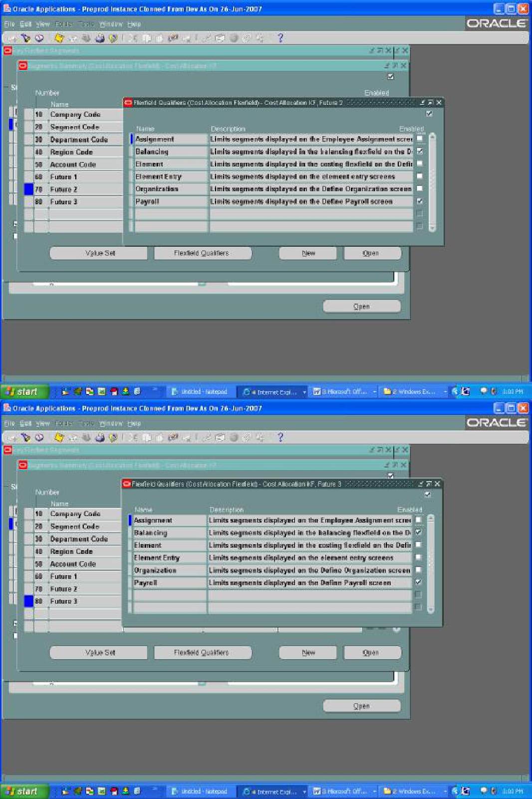Click the Show Navigator icon in bottom Oracle toolbar
The width and height of the screenshot is (532, 799).
tap(39, 437)
